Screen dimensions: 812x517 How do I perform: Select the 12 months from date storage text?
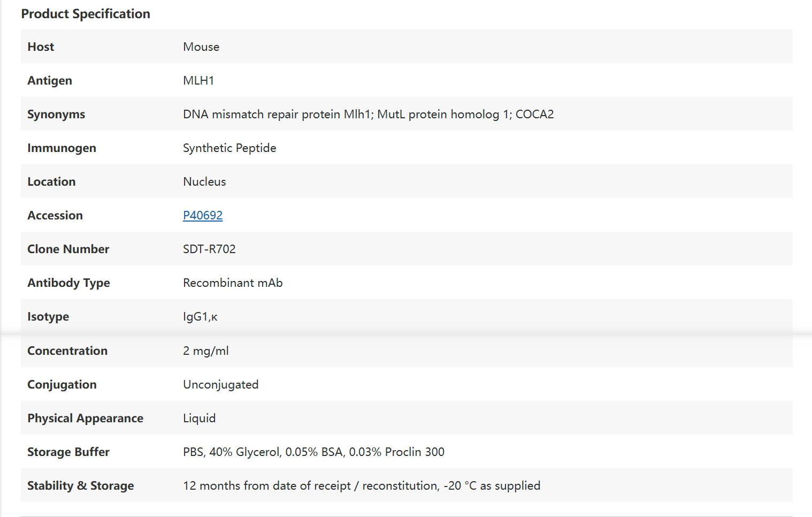362,486
